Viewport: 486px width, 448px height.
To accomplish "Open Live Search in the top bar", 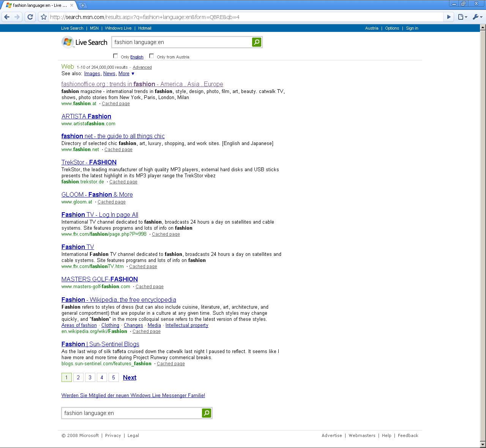I will click(72, 28).
